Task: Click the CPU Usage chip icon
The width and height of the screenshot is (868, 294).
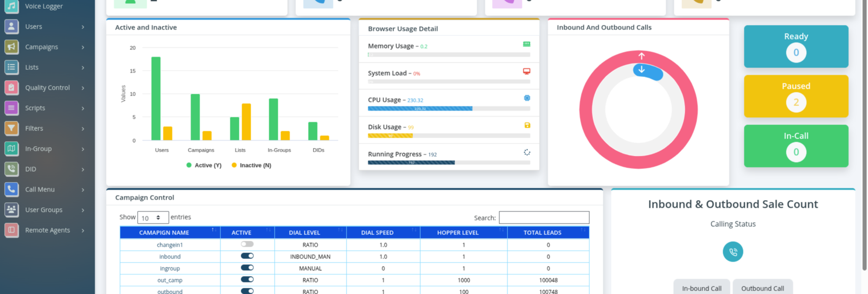Action: click(x=527, y=98)
